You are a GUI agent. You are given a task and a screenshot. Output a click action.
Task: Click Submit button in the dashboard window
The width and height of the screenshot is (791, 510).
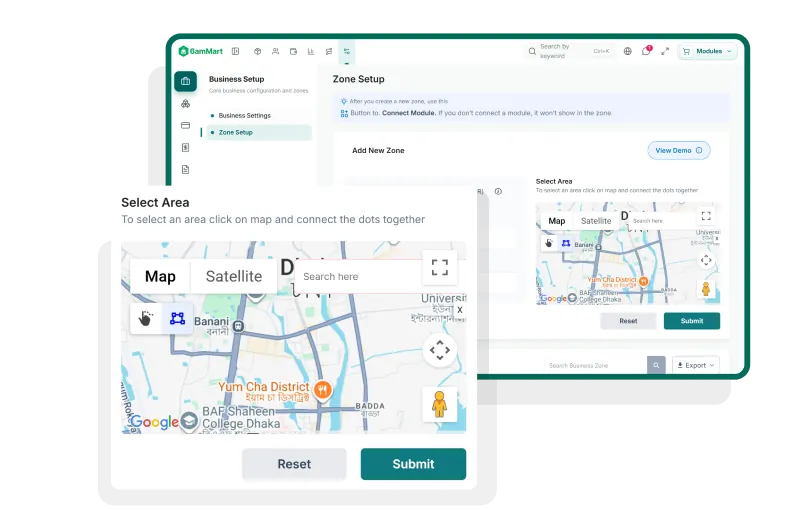692,321
